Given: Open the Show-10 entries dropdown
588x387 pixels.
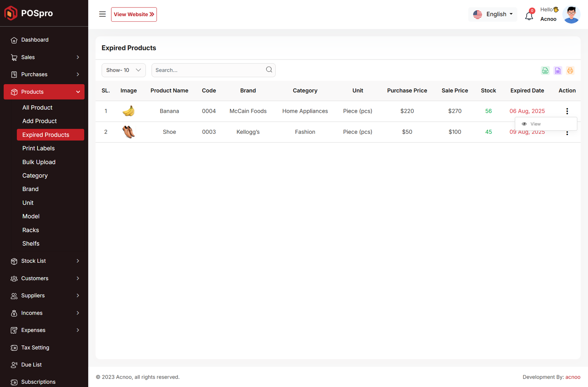Looking at the screenshot, I should [x=123, y=70].
